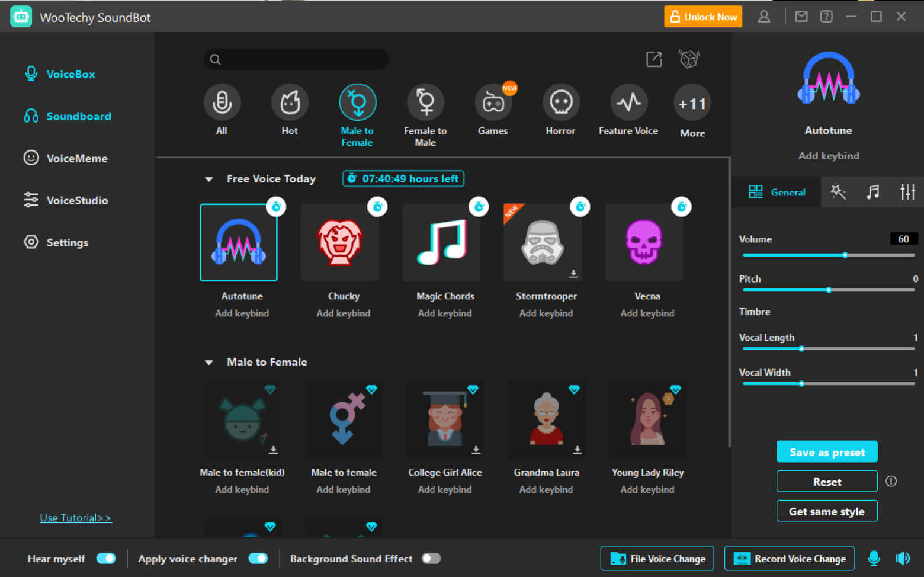Click the microphone icon near Record Voice Change

click(x=874, y=558)
